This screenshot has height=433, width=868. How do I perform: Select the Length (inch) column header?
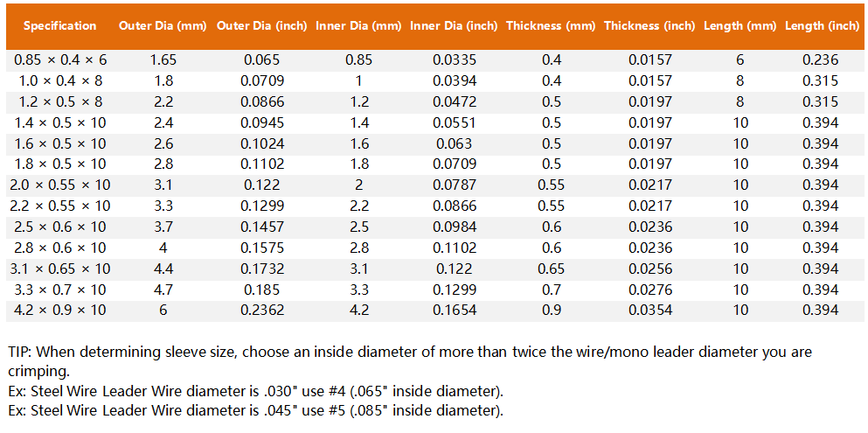coord(822,26)
